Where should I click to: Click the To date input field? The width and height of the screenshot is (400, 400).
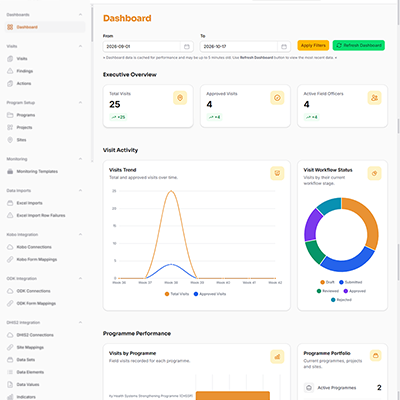[x=245, y=47]
